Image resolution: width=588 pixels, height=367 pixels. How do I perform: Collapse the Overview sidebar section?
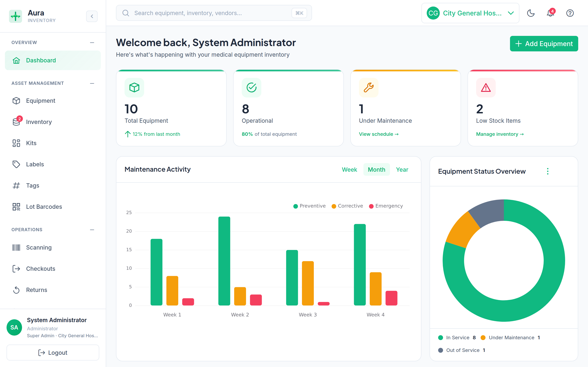(92, 42)
